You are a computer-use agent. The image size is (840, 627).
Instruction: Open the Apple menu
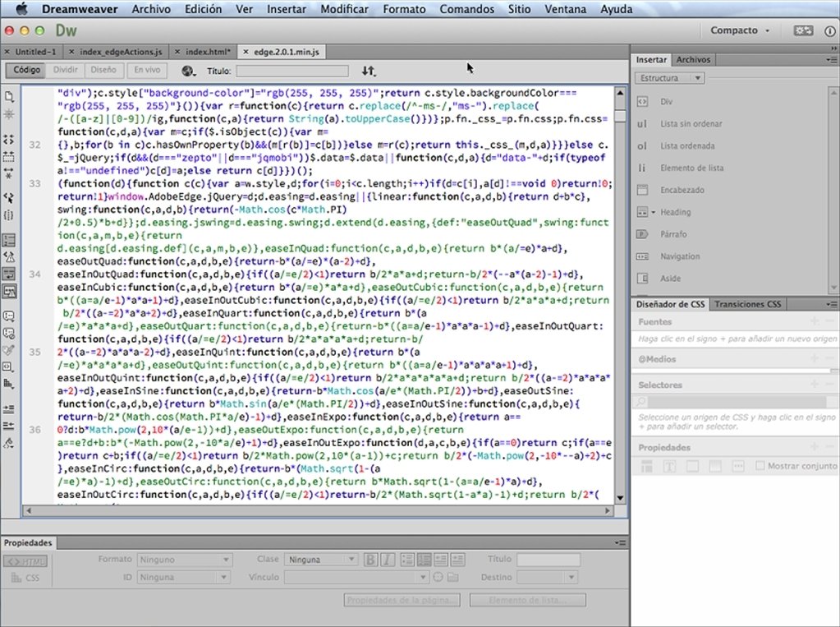(21, 9)
